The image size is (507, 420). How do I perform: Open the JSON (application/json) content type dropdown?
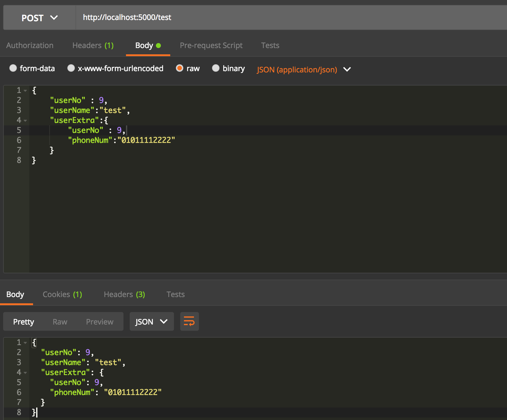pyautogui.click(x=304, y=69)
